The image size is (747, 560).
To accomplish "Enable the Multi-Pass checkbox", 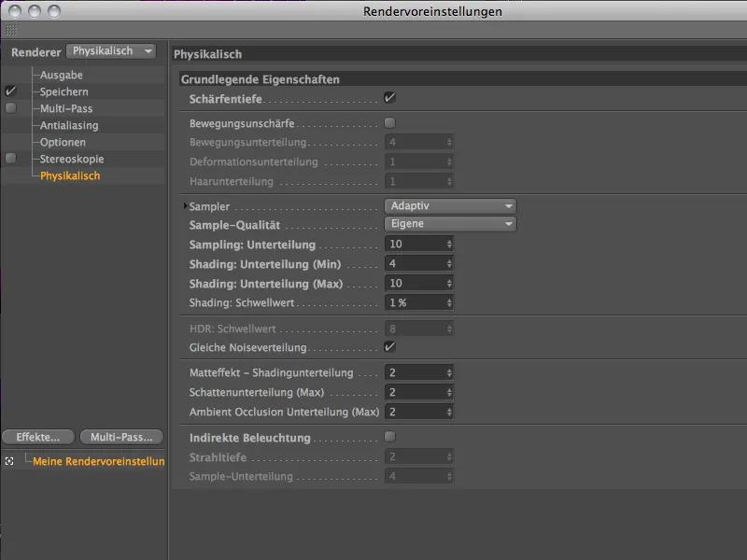I will pyautogui.click(x=10, y=108).
